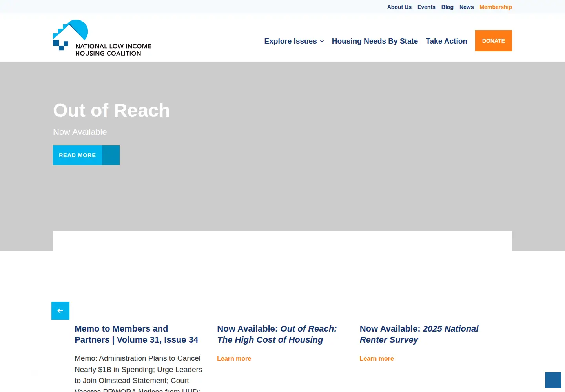Open the Out of Reach: High Cost of Housing headline

(x=277, y=334)
